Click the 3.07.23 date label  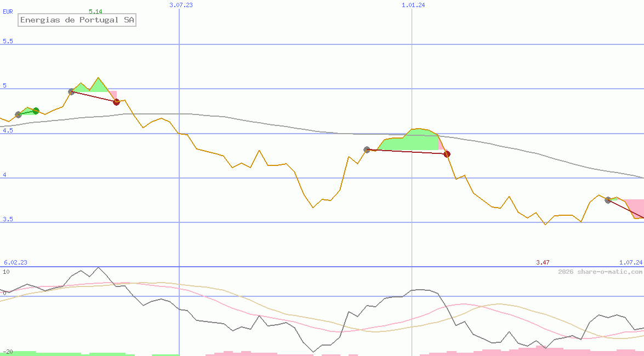(181, 5)
